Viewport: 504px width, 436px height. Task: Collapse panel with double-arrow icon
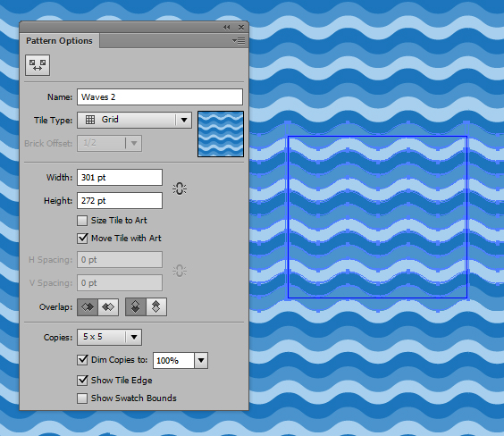coord(227,28)
